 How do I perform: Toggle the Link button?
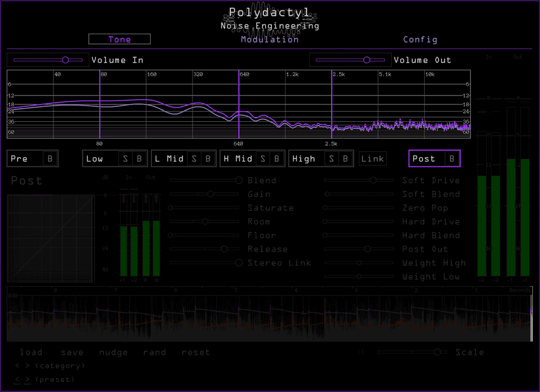pyautogui.click(x=373, y=159)
